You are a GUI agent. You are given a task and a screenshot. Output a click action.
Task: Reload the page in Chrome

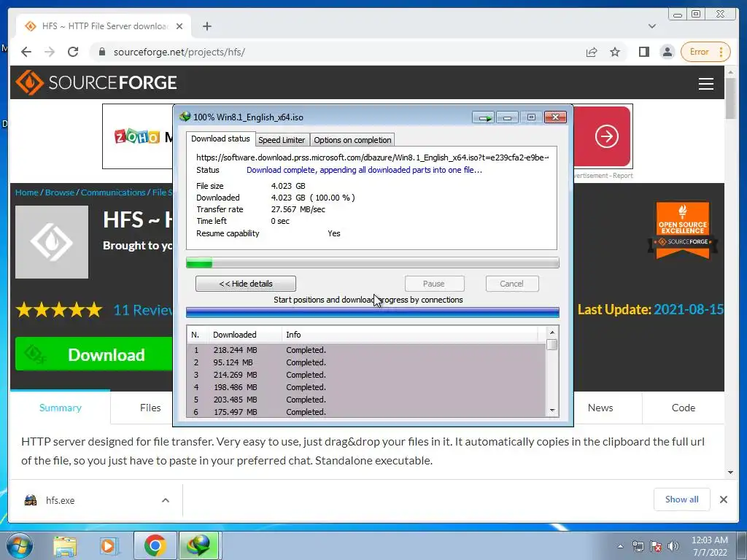73,52
